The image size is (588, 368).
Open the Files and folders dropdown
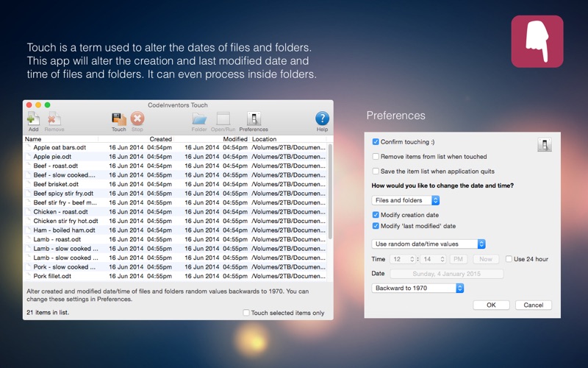click(x=406, y=200)
